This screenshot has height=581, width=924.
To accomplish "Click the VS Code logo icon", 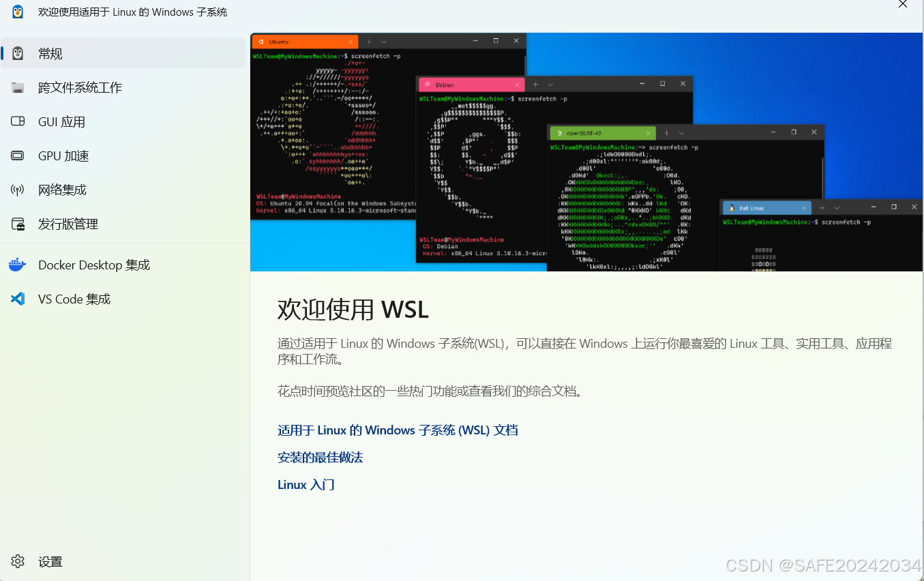I will click(18, 299).
